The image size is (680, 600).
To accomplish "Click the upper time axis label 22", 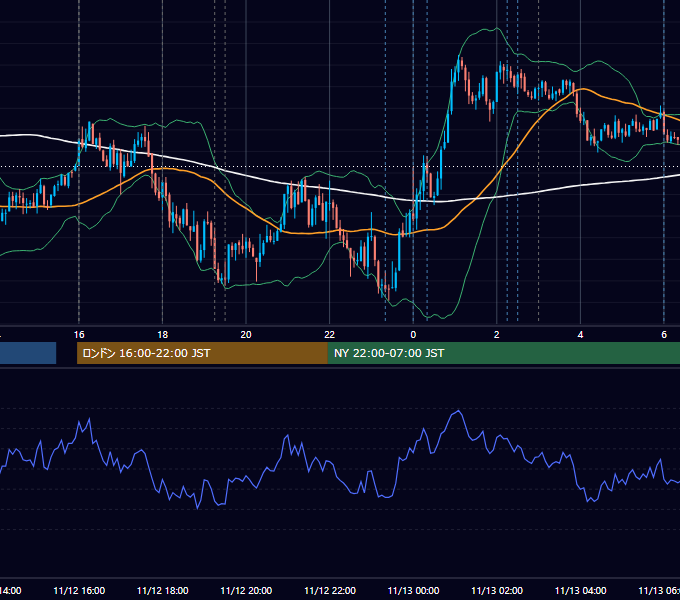I will (x=330, y=334).
